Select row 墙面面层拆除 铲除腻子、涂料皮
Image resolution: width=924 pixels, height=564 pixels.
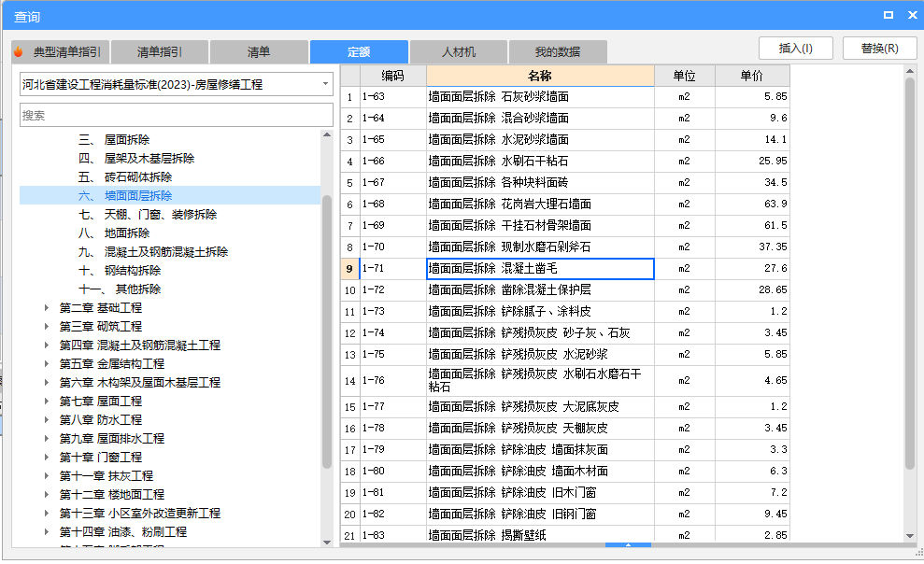pyautogui.click(x=564, y=312)
